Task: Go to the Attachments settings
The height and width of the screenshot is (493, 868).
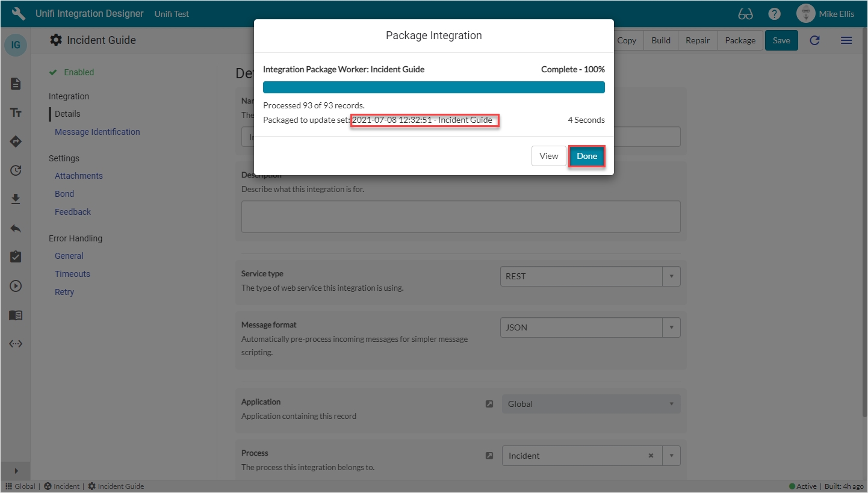Action: click(79, 176)
